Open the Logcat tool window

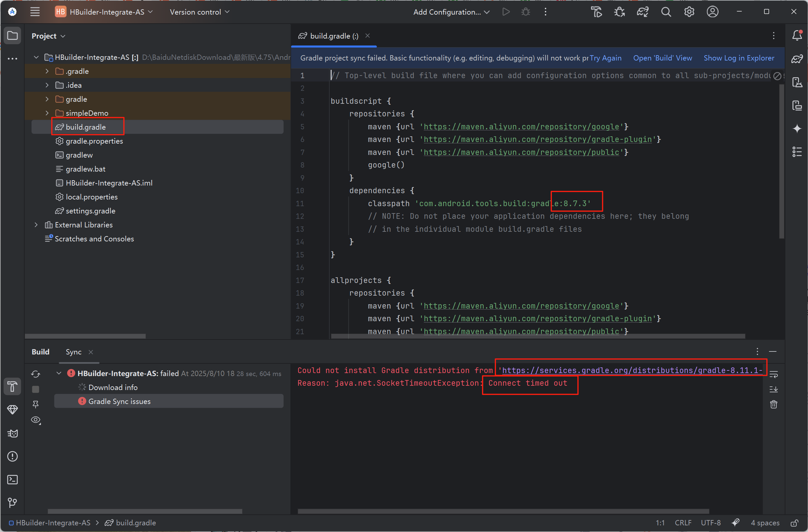pos(12,433)
